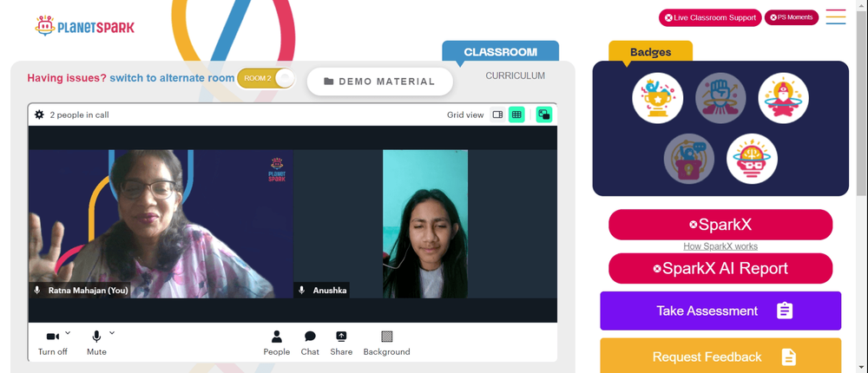Select the brain with glasses badge
Image resolution: width=868 pixels, height=373 pixels.
[752, 159]
